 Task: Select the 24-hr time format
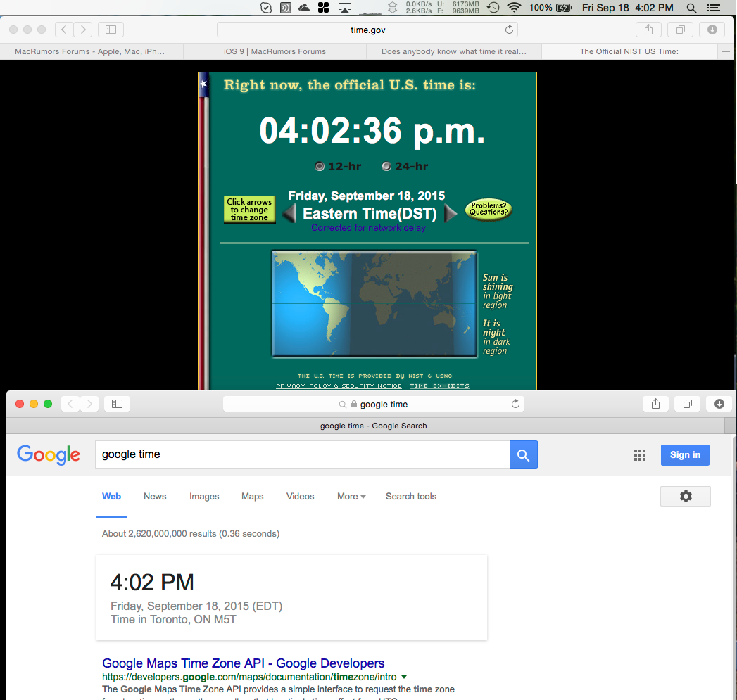pyautogui.click(x=386, y=166)
